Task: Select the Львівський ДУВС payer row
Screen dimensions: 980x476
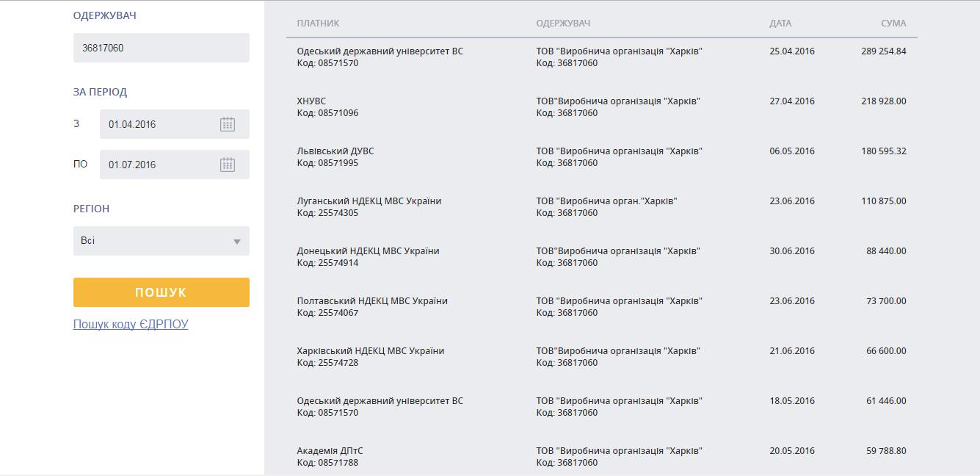Action: point(335,151)
